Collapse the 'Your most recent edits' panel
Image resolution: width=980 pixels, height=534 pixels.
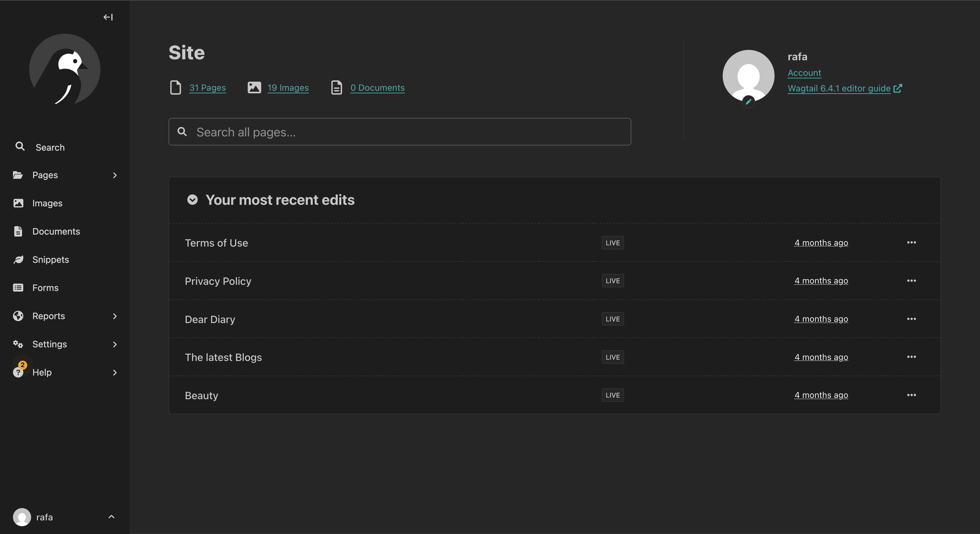192,200
